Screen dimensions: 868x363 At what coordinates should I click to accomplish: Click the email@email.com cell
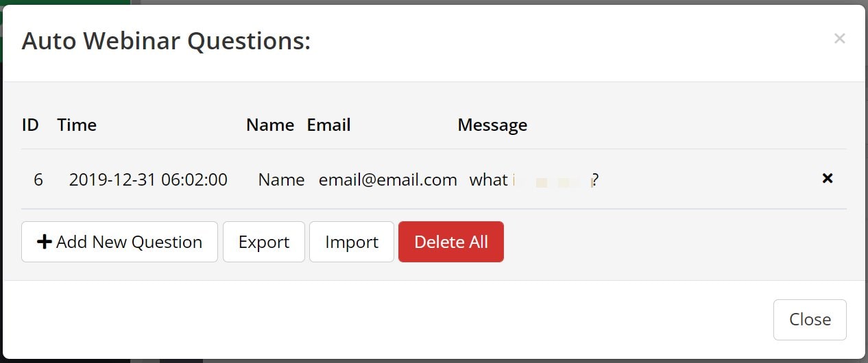click(x=388, y=179)
